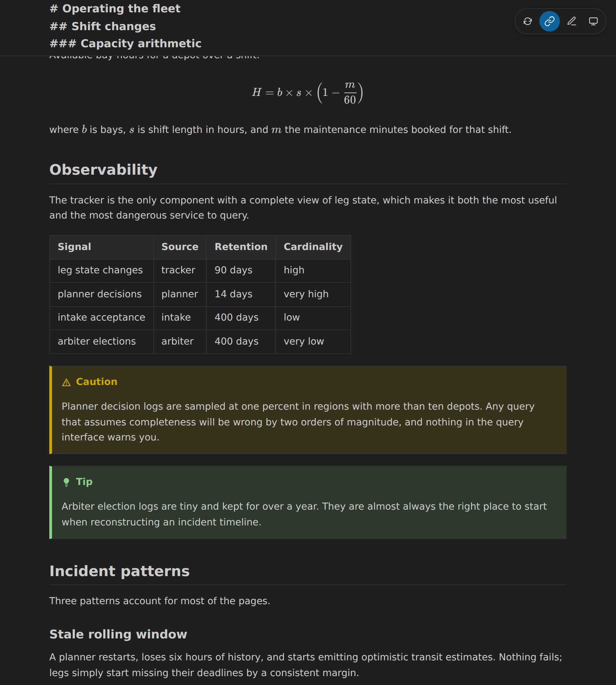Click the monitor display icon
This screenshot has width=616, height=685.
(x=593, y=21)
